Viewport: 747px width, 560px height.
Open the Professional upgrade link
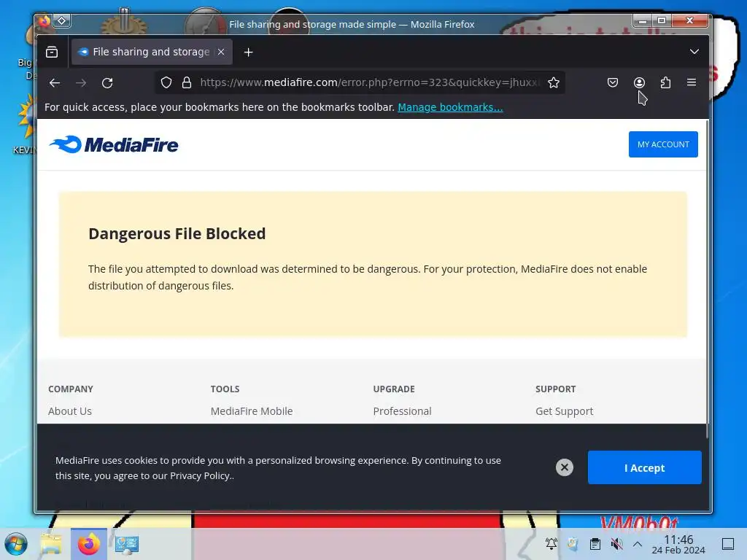pyautogui.click(x=402, y=411)
